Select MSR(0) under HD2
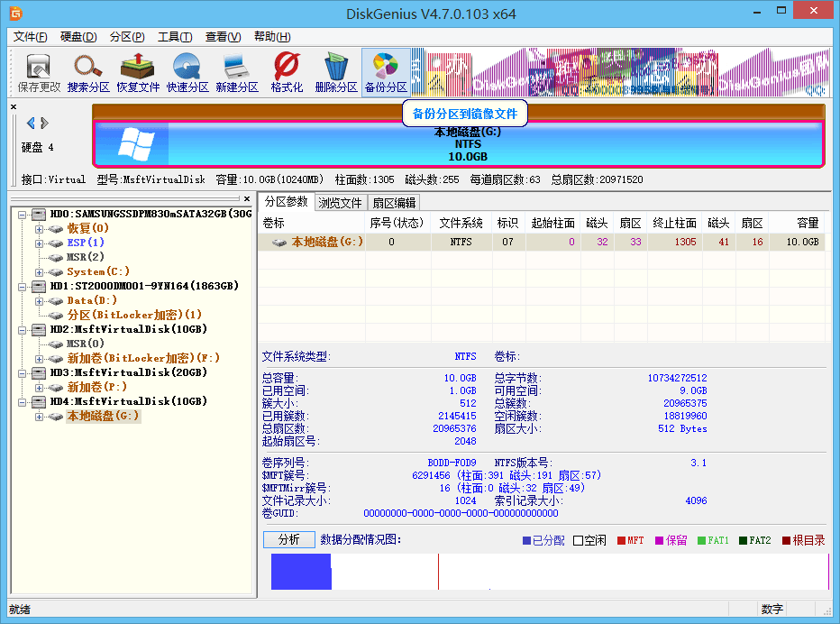Screen dimensions: 840x624 point(86,344)
